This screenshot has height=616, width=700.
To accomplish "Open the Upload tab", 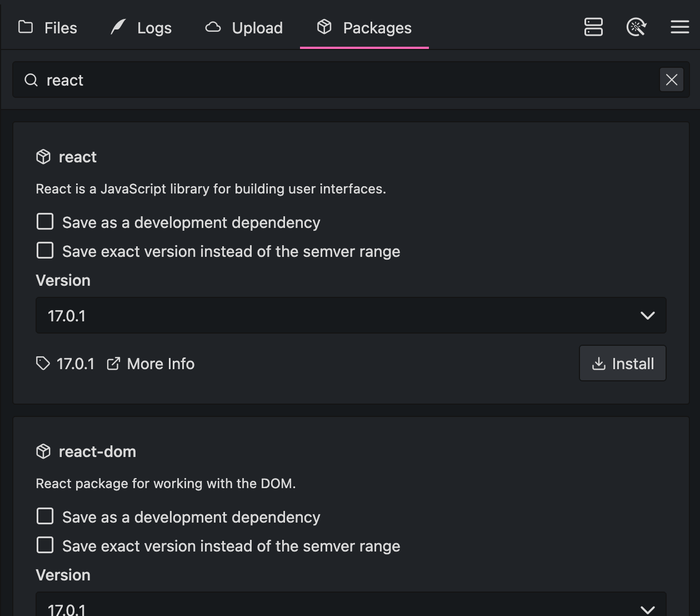I will pyautogui.click(x=256, y=27).
